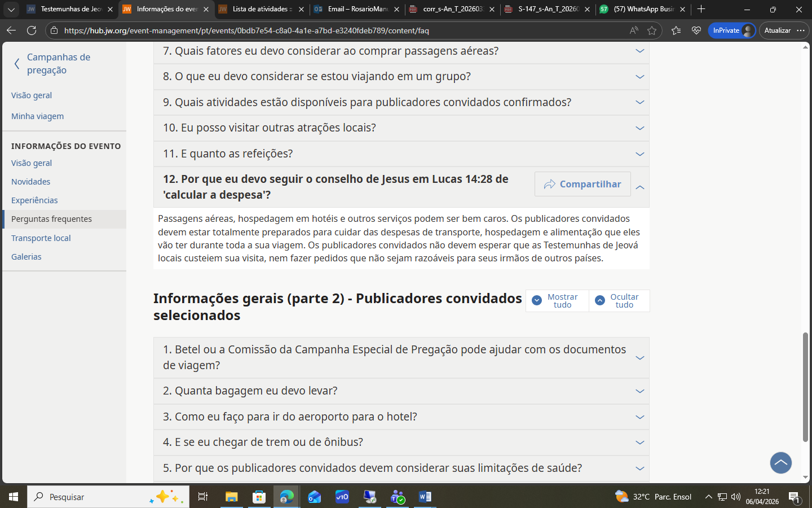Collapse question 12 about Lucas 14:28

(639, 187)
